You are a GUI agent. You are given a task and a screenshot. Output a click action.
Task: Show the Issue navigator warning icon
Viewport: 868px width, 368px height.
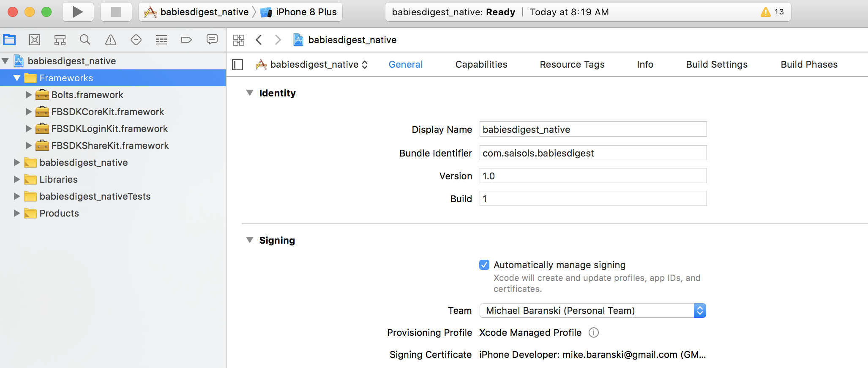111,40
